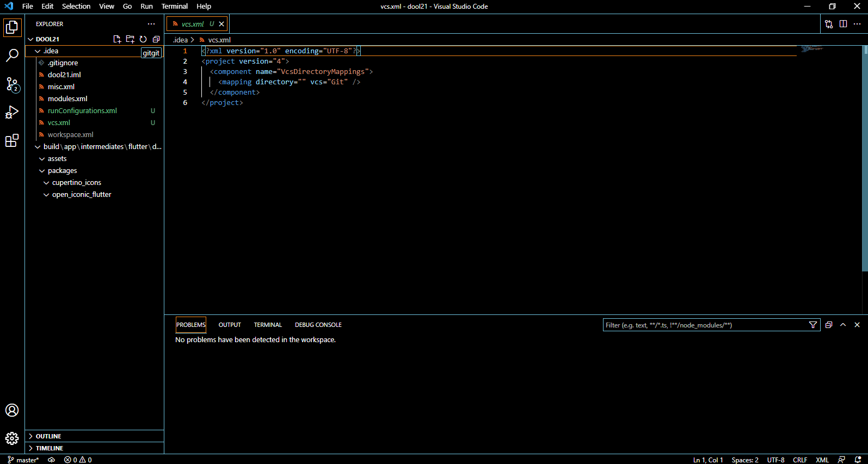Collapse the cupertino_icons folder
The width and height of the screenshot is (868, 464).
coord(46,183)
